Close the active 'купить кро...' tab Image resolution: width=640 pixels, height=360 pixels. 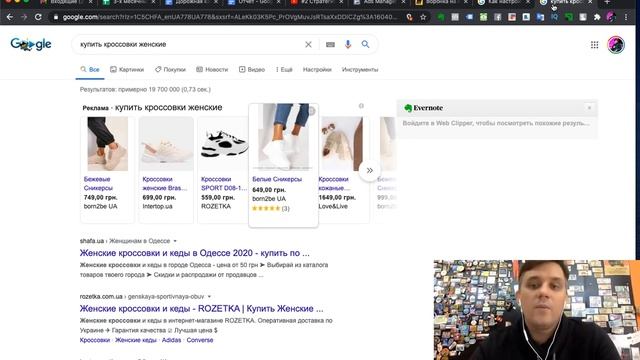click(x=590, y=2)
